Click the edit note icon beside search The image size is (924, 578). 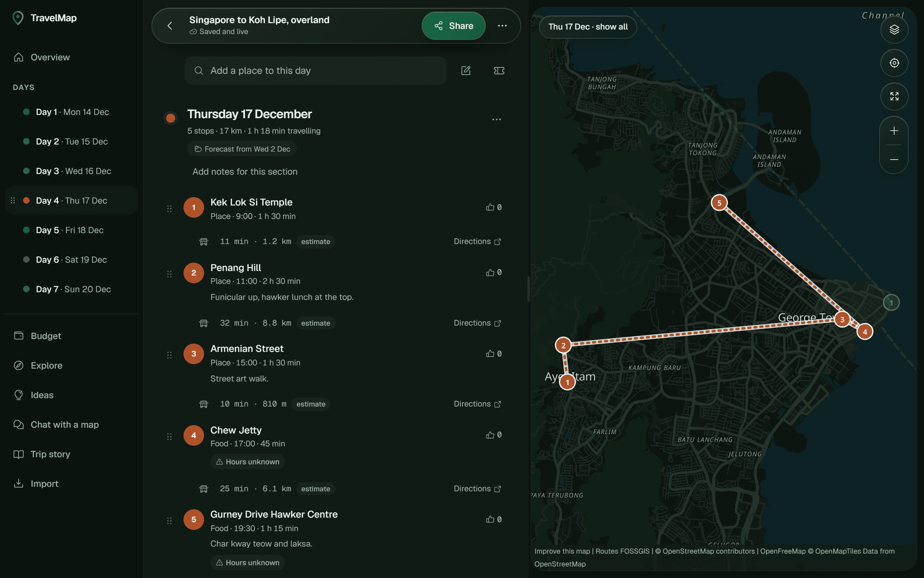tap(466, 70)
